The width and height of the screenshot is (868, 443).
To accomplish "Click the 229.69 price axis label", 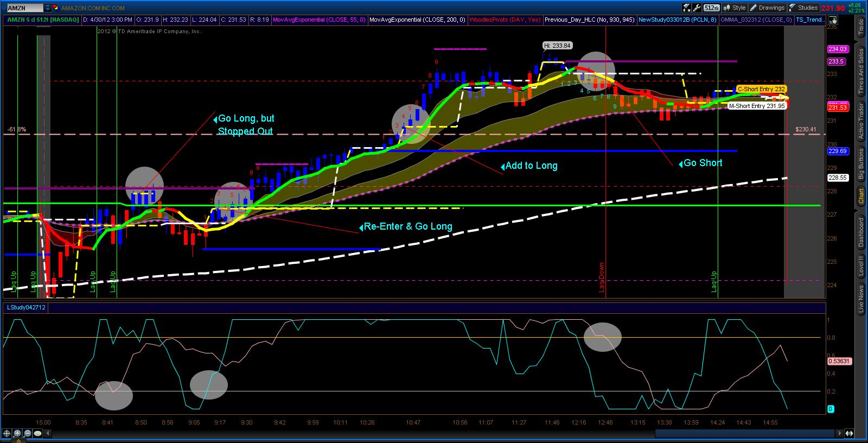I will (838, 151).
